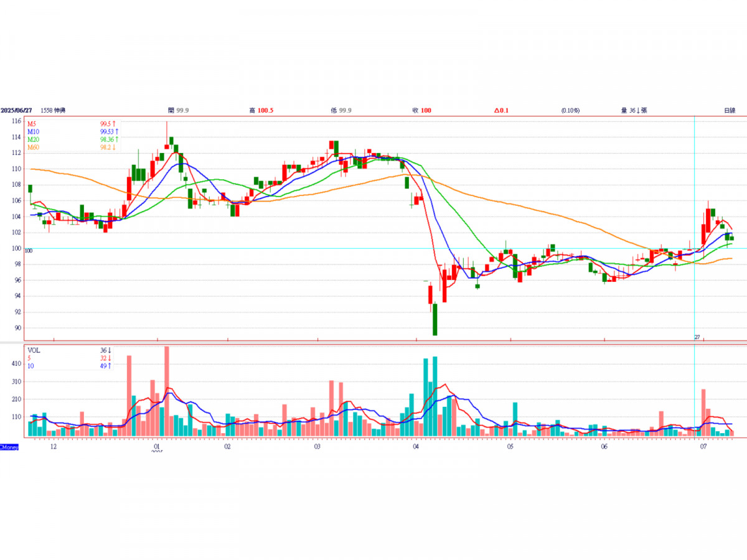Toggle the M10 moving average legend entry
Viewport: 747px width, 560px height.
coord(32,132)
